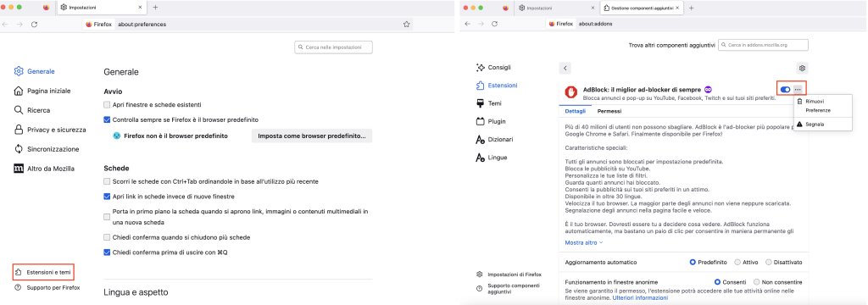The image size is (868, 305).
Task: Switch to Dettagli tab of AdBlock
Action: pos(575,111)
